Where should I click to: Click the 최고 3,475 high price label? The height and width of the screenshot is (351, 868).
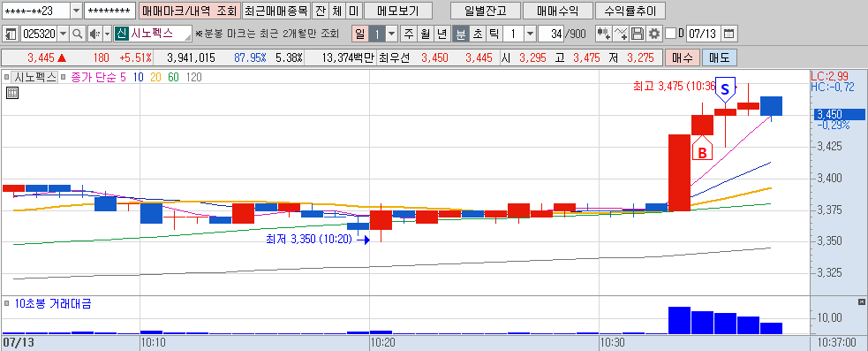[x=675, y=86]
